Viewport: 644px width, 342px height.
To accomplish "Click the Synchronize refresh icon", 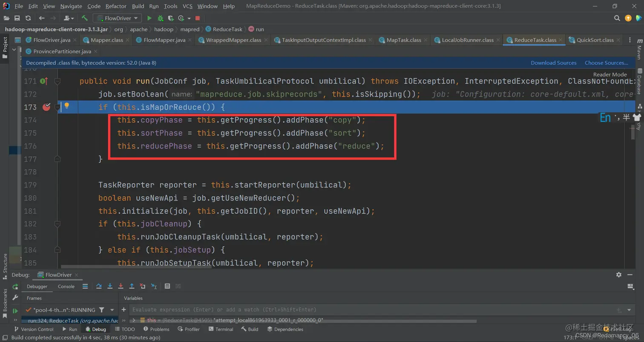I will pyautogui.click(x=28, y=18).
